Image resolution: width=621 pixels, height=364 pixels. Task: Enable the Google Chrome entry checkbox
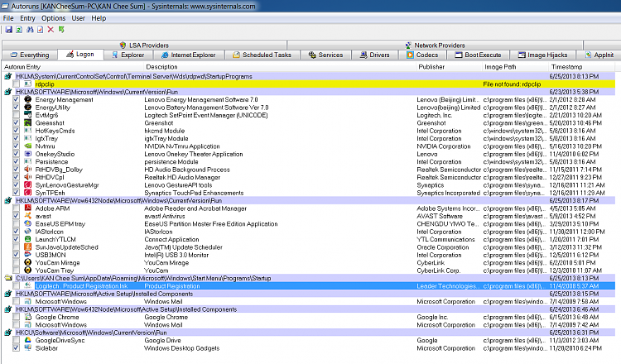pyautogui.click(x=17, y=317)
